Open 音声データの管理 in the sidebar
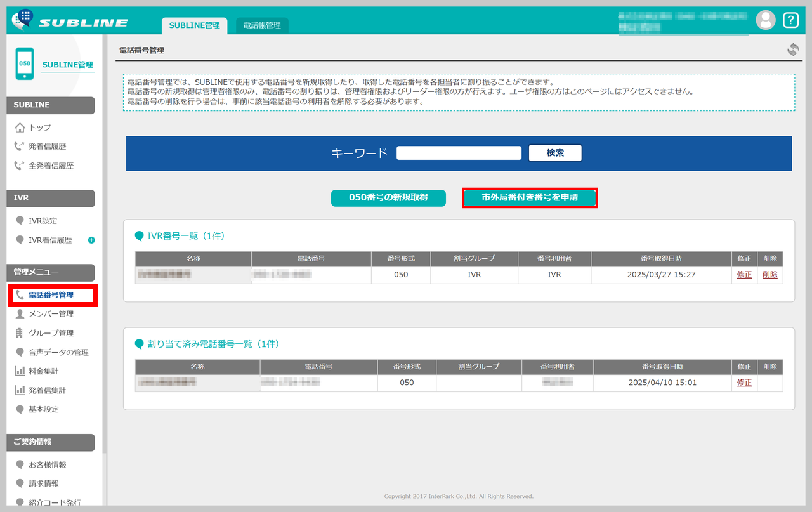This screenshot has height=512, width=812. (x=58, y=352)
